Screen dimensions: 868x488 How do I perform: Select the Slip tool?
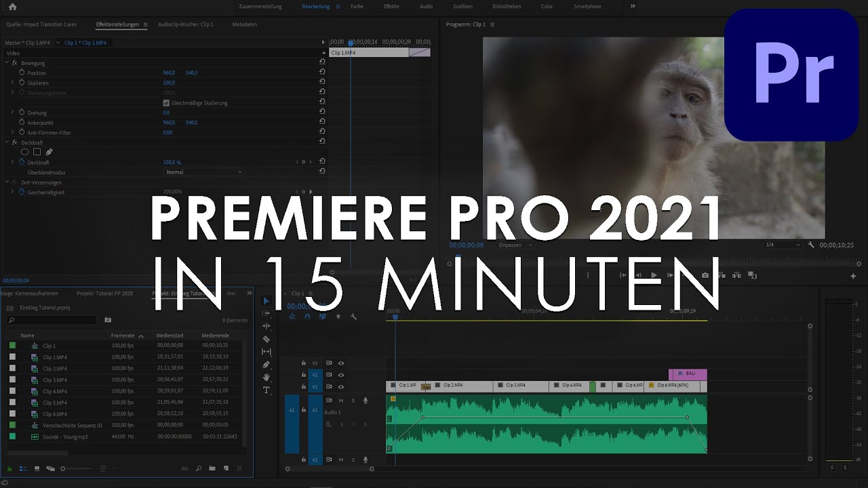[x=266, y=352]
